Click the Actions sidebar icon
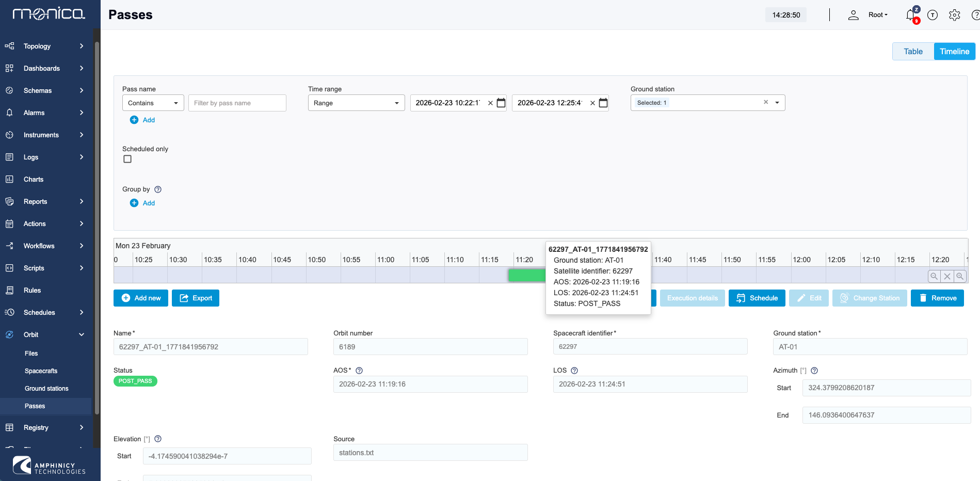Screen dimensions: 980x481 [9, 223]
